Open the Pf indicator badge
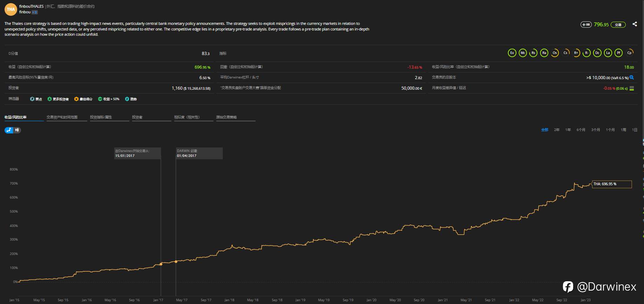This screenshot has height=304, width=644. coord(619,53)
